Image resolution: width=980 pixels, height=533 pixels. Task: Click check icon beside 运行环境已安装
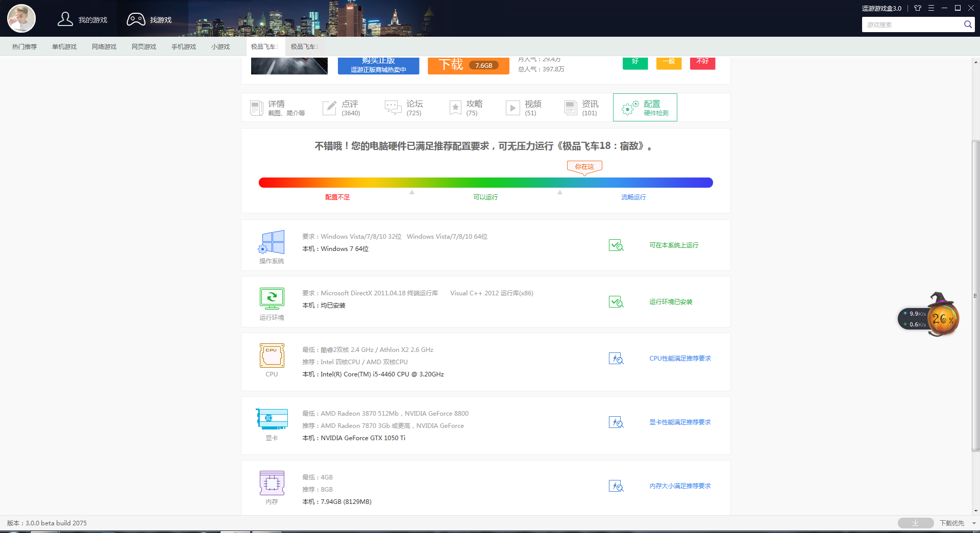coord(616,302)
